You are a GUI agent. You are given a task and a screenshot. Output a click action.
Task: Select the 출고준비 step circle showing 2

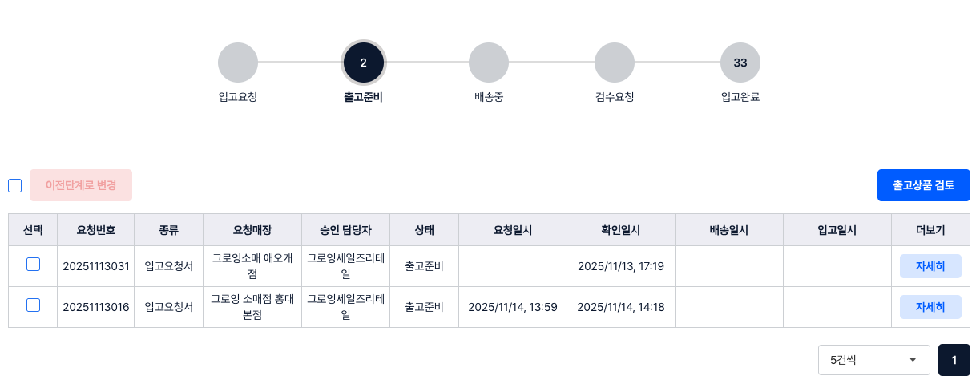pos(363,63)
